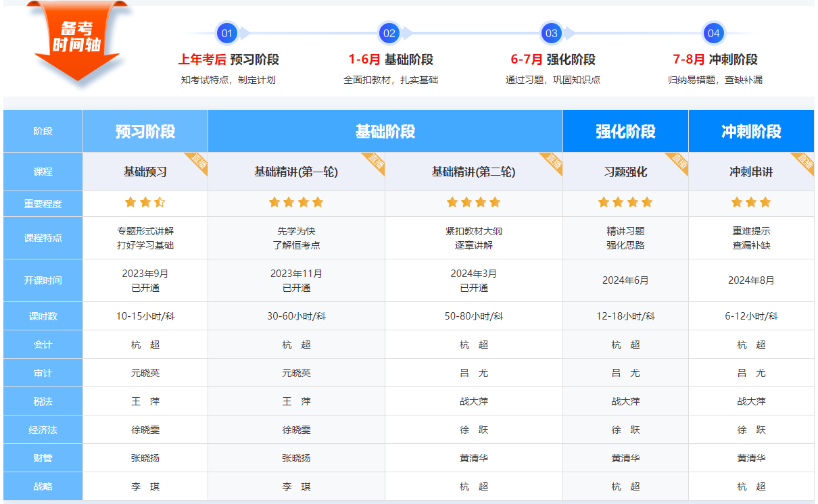Click the star rating under 基础预习
818x504 pixels.
click(x=145, y=202)
